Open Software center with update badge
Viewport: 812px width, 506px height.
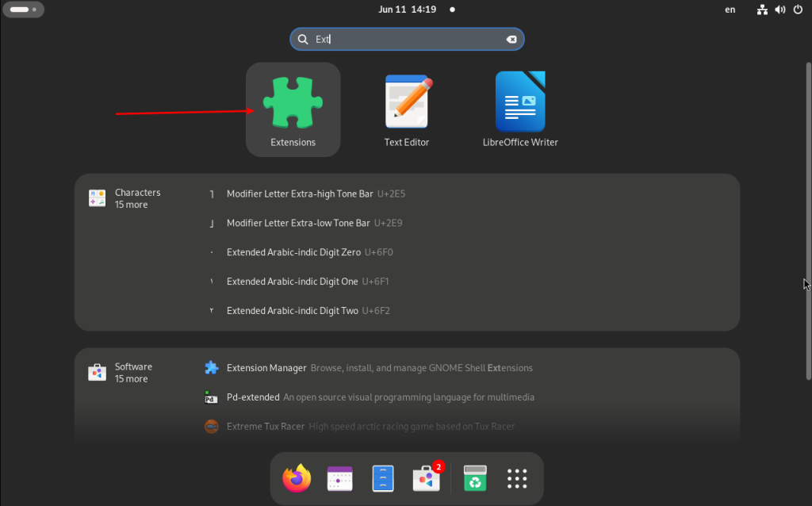coord(427,478)
